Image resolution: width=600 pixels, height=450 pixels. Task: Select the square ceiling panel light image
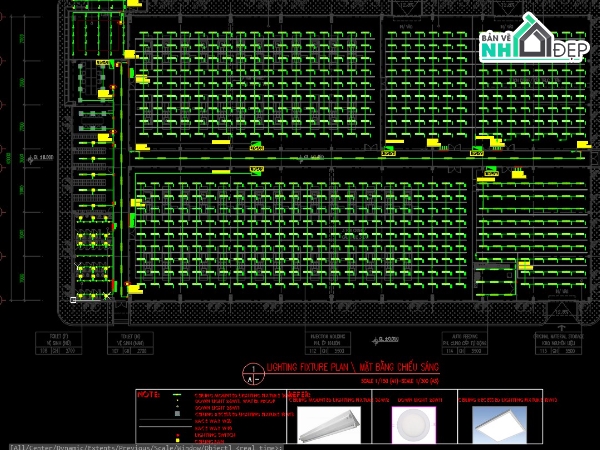(x=497, y=423)
